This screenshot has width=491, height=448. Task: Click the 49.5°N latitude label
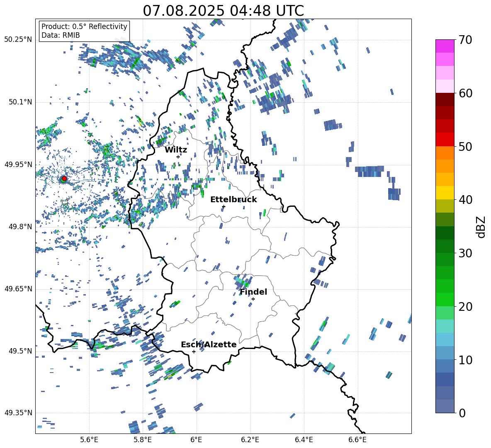pyautogui.click(x=20, y=351)
